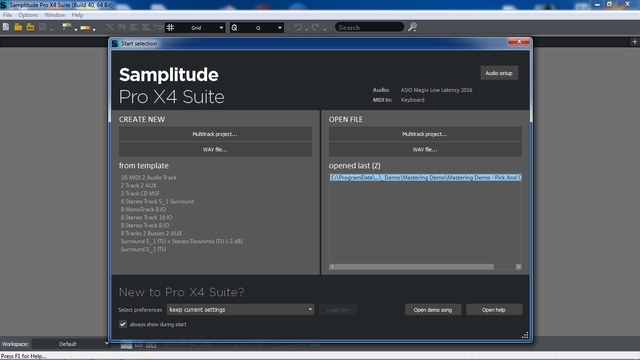
Task: Click the undo arrow icon
Action: point(298,27)
